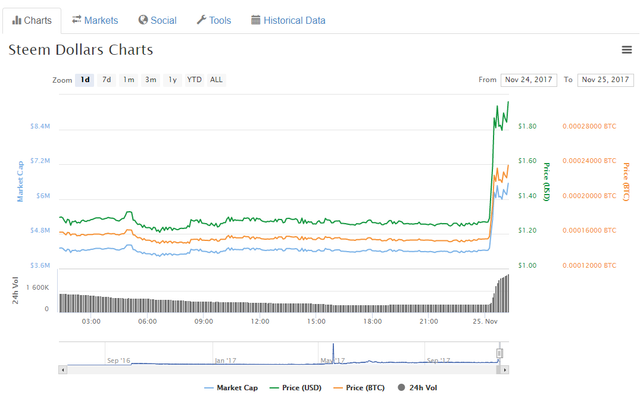Set zoom to 3m
This screenshot has height=398, width=640.
151,80
